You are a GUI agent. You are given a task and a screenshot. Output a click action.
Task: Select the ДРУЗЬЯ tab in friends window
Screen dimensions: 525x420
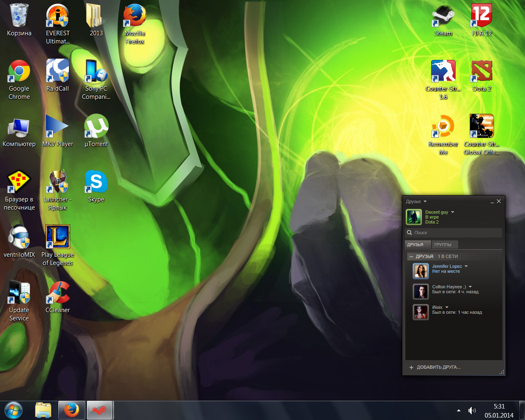coord(415,244)
